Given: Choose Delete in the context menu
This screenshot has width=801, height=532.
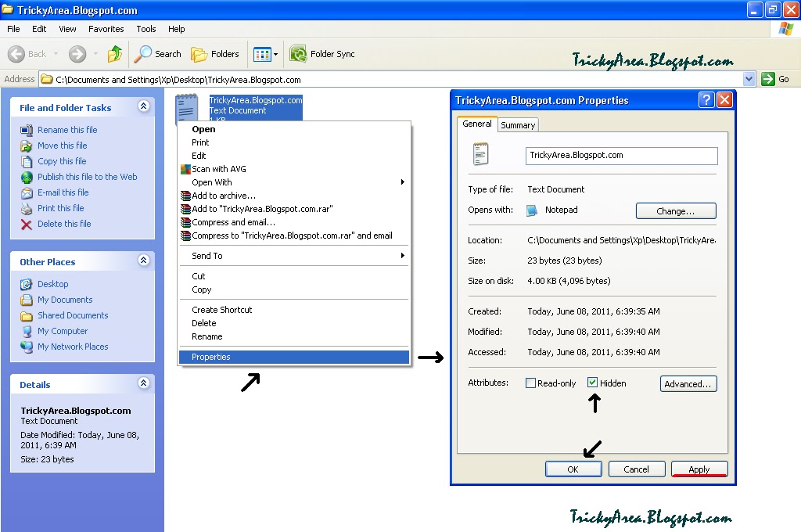Looking at the screenshot, I should (294, 323).
